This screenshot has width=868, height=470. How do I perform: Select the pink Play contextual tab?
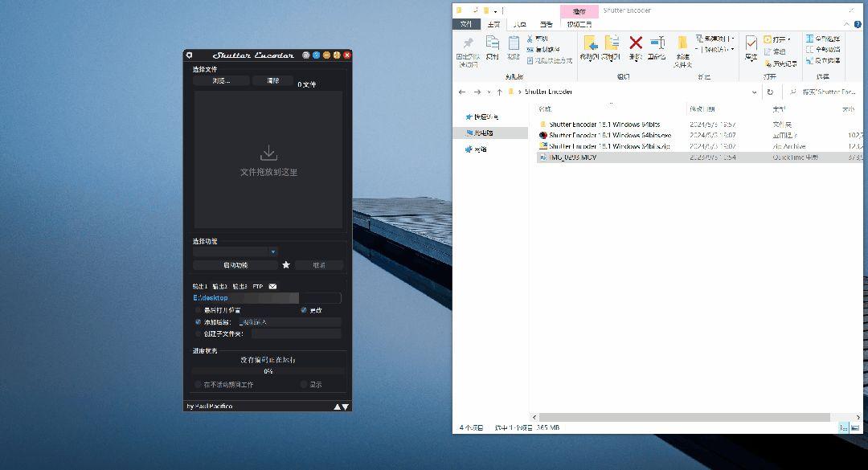click(x=579, y=11)
